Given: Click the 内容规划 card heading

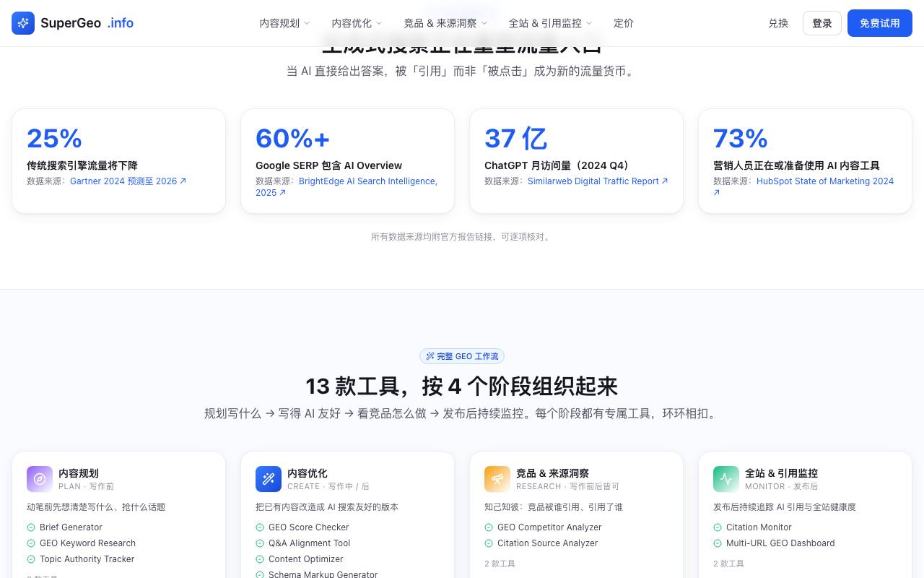Looking at the screenshot, I should coord(79,473).
